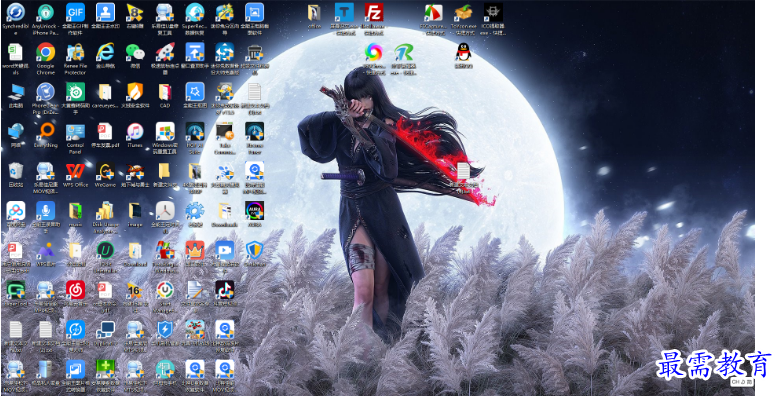Open the Google Chrome desktop shortcut

[45, 52]
